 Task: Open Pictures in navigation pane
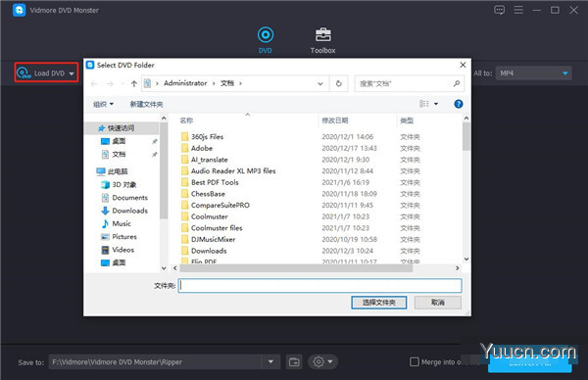coord(124,237)
